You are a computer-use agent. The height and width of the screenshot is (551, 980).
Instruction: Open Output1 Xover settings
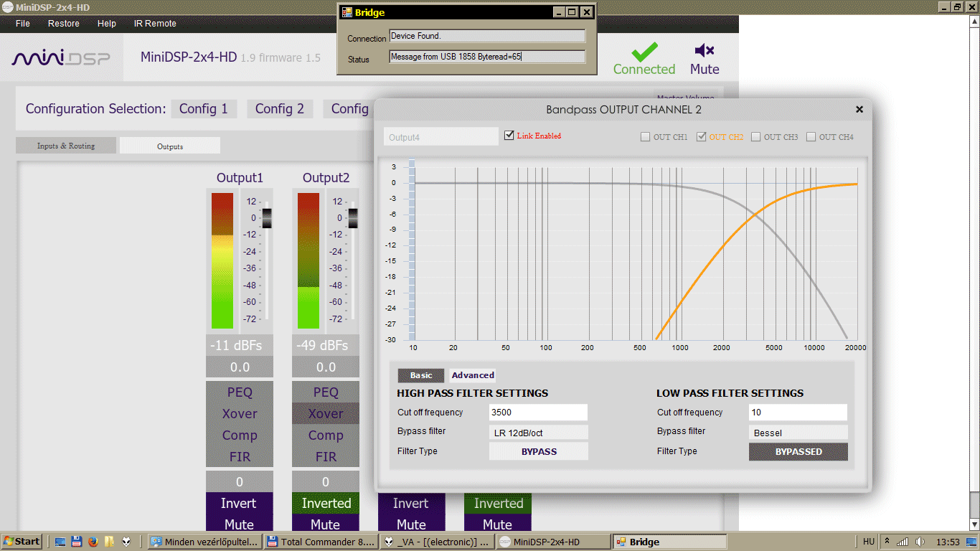[240, 414]
